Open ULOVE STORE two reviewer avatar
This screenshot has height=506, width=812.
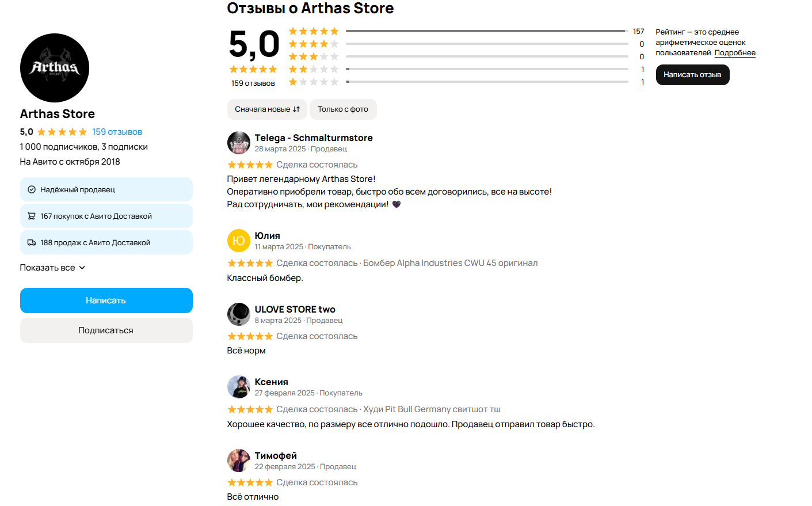[238, 314]
